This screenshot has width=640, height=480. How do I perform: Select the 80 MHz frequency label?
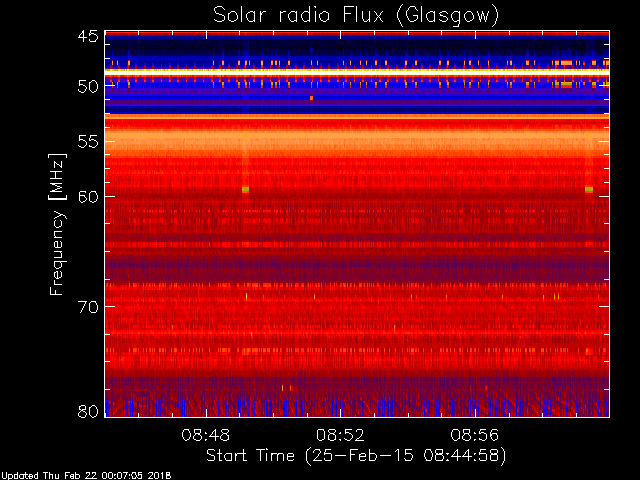[88, 411]
